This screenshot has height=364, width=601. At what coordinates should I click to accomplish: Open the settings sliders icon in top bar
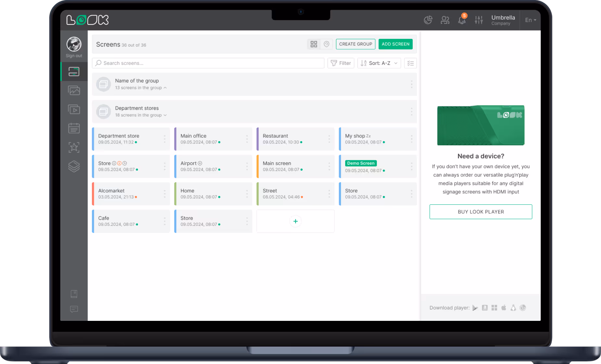point(479,20)
